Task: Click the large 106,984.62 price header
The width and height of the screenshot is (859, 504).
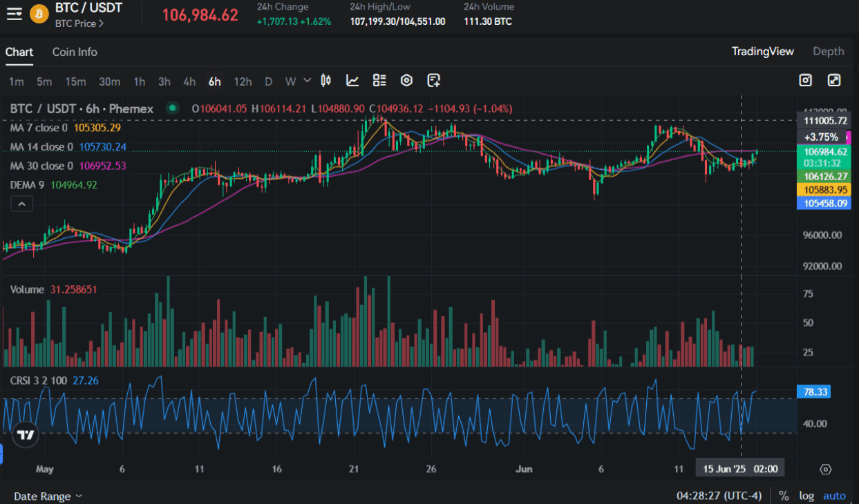Action: (200, 14)
